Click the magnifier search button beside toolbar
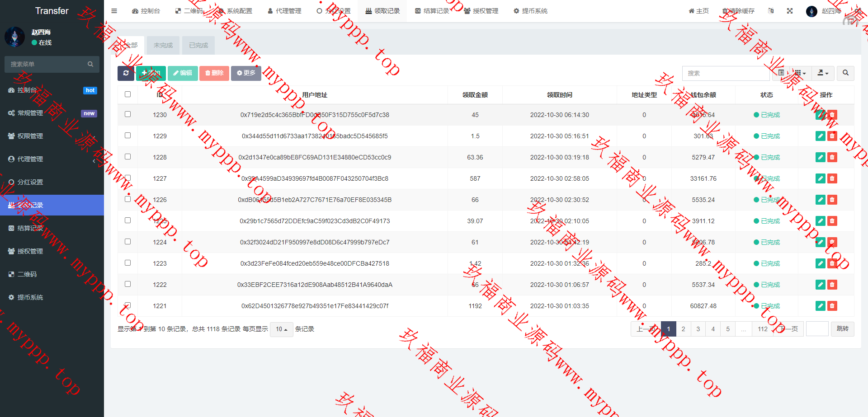The image size is (868, 417). (x=845, y=73)
